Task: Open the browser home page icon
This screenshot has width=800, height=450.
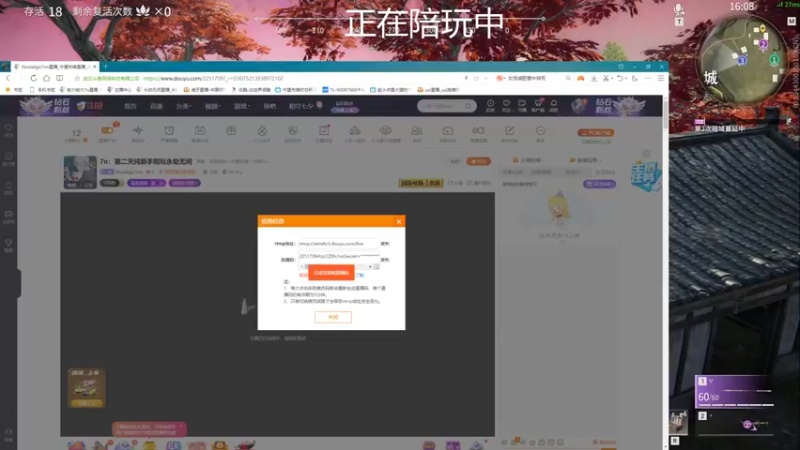Action: click(x=46, y=79)
